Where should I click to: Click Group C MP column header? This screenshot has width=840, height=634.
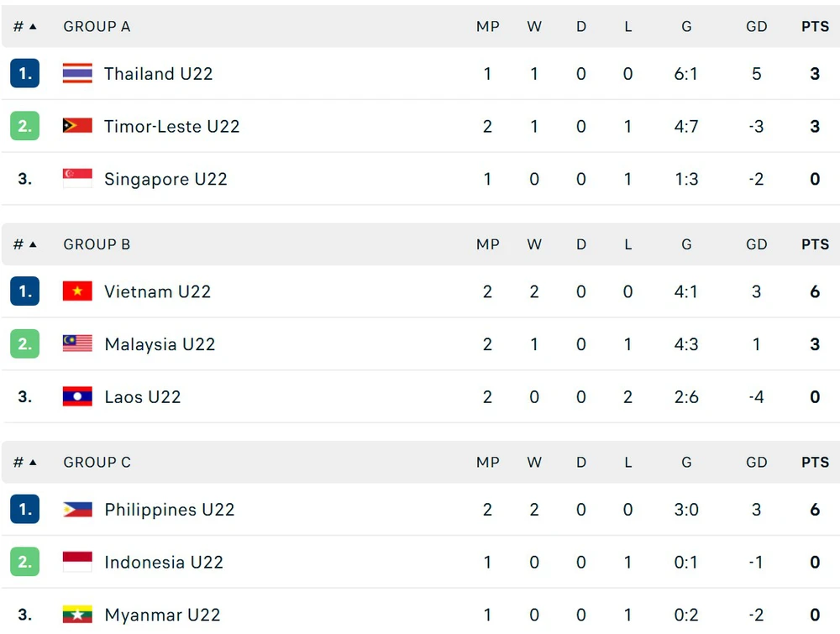pos(487,463)
